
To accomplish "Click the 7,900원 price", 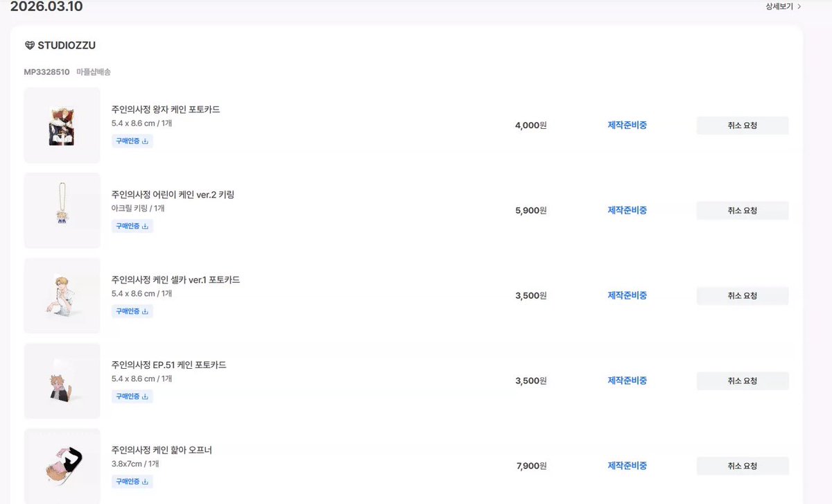I will point(531,466).
